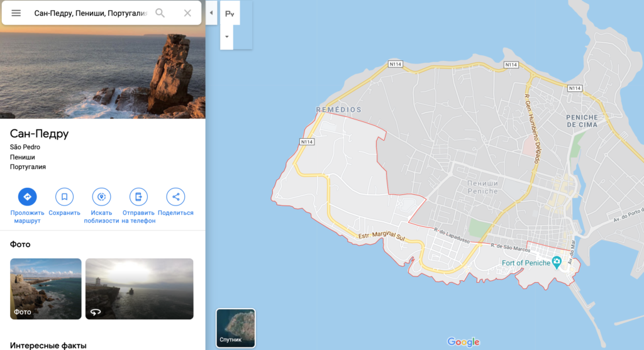Open the hamburger main menu

point(16,13)
